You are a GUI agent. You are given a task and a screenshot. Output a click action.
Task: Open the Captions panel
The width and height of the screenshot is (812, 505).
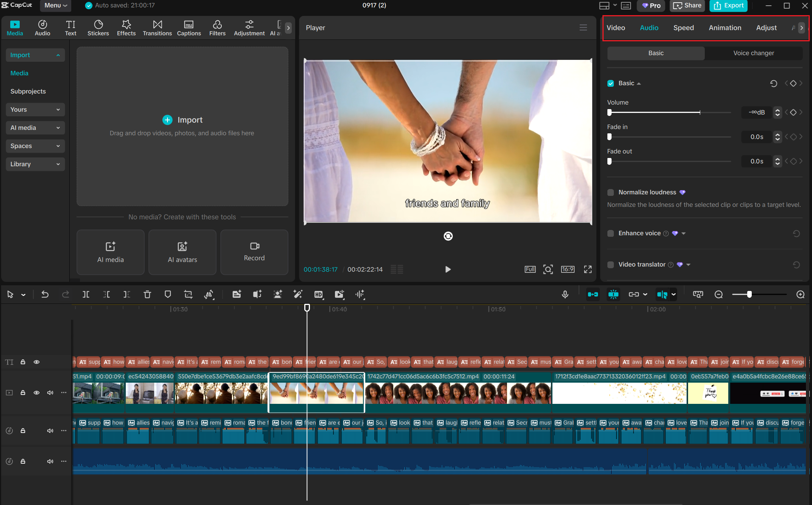point(189,27)
